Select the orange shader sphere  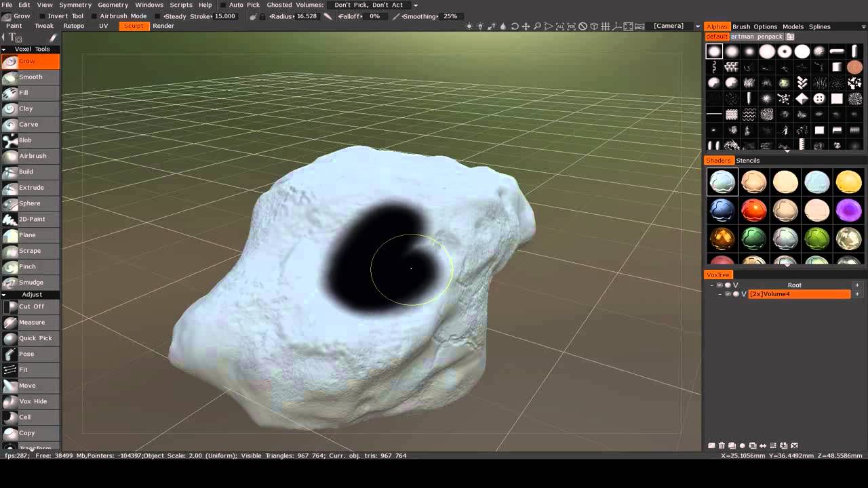click(753, 211)
